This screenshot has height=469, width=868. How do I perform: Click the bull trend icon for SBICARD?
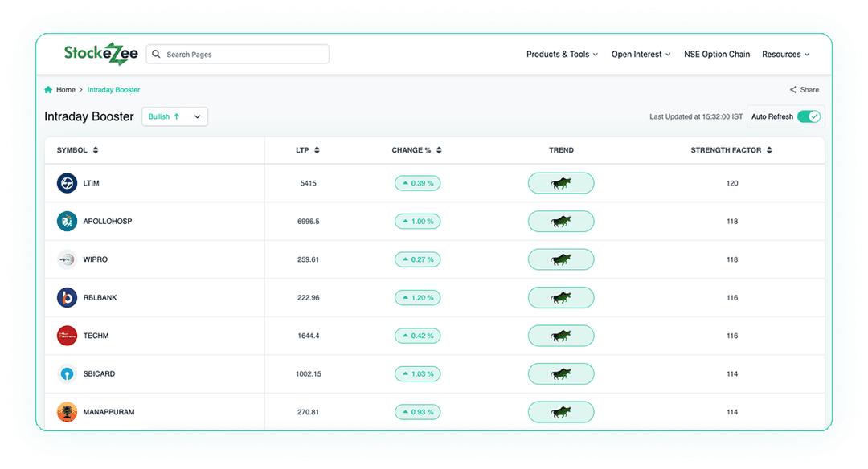pos(561,374)
